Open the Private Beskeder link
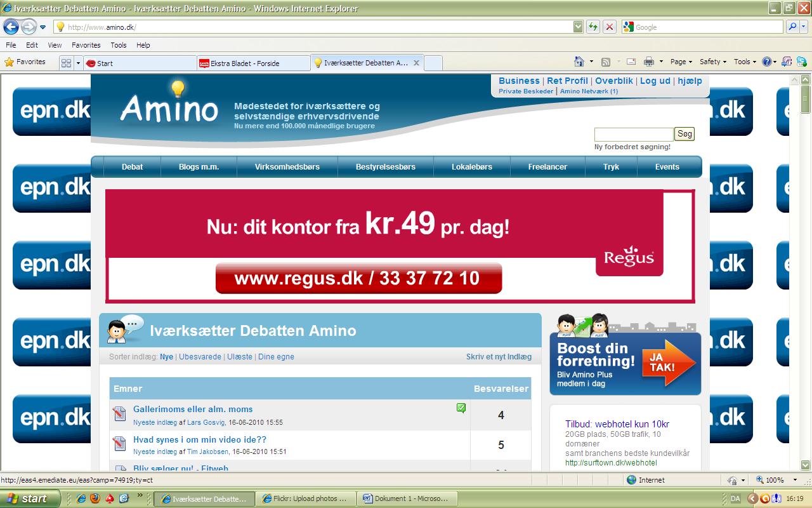Screen dimensions: 812x508 (x=526, y=91)
